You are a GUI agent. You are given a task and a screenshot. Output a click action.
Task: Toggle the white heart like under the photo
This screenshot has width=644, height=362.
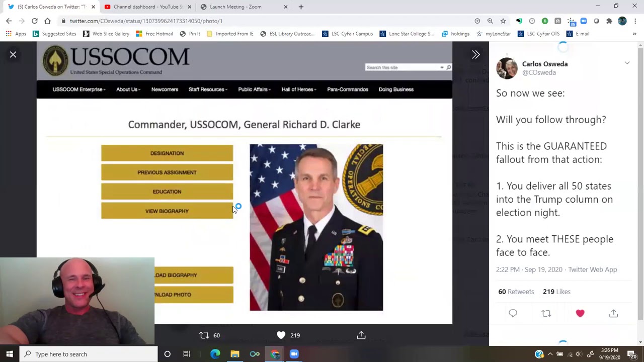(281, 335)
